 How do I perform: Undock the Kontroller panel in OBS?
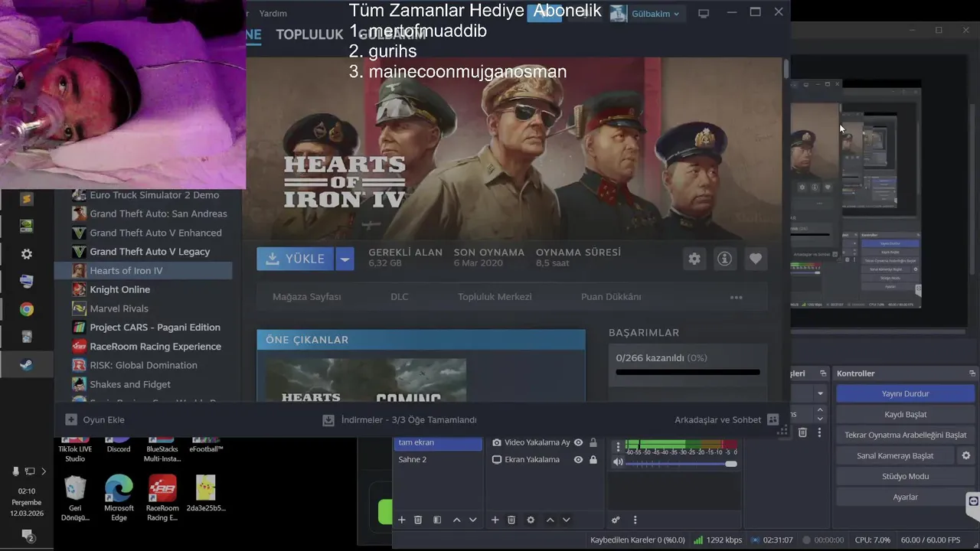(x=973, y=373)
